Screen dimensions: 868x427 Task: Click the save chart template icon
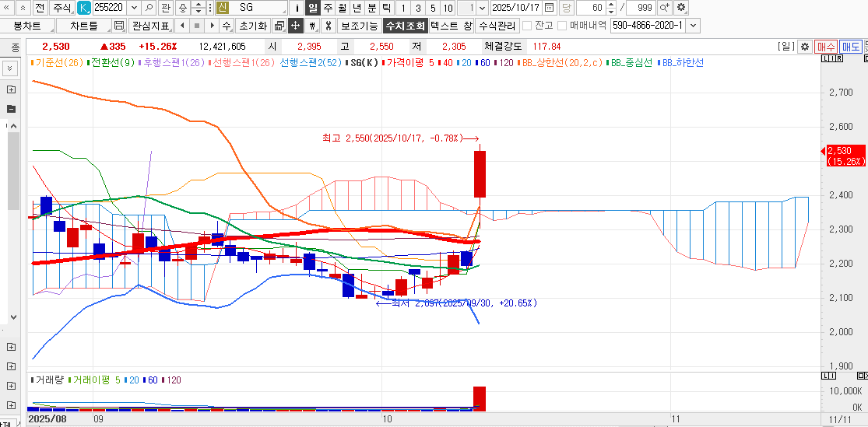pos(119,26)
